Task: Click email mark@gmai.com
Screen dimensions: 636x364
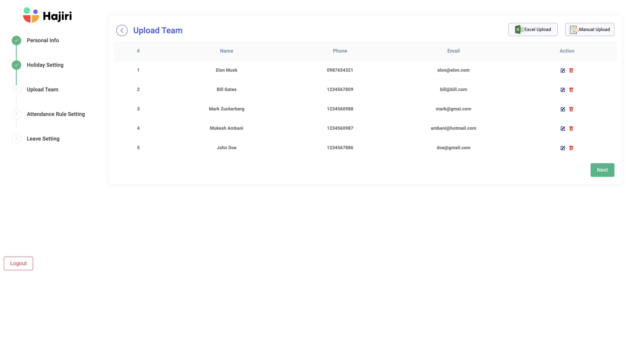Action: (x=453, y=109)
